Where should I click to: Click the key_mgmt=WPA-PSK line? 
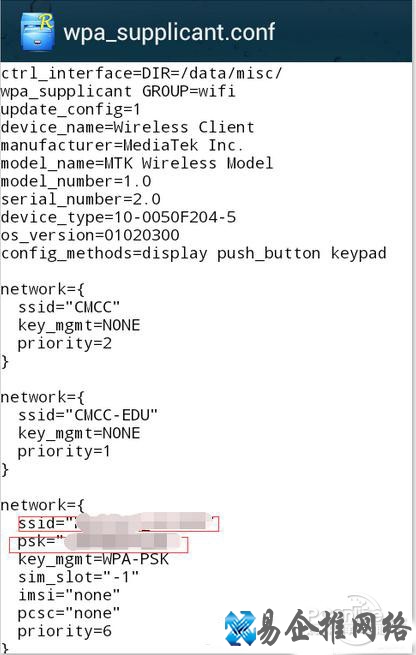[93, 559]
